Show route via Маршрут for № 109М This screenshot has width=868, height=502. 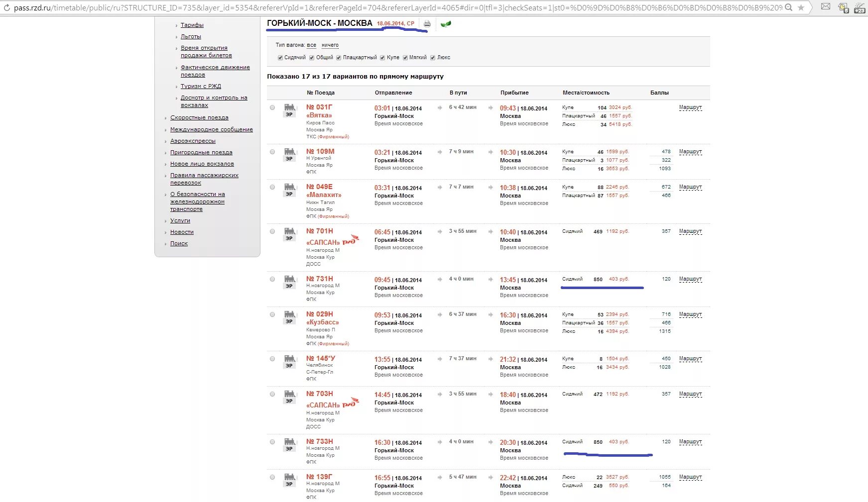click(x=690, y=152)
